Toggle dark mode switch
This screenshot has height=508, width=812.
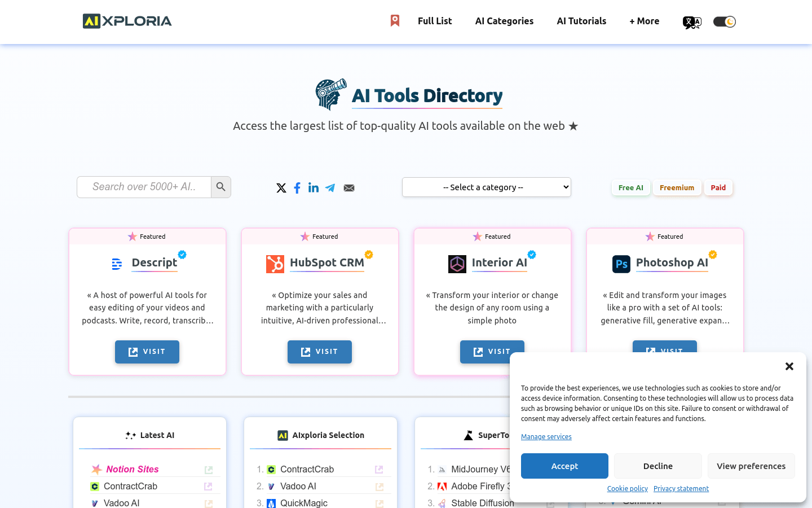[x=725, y=21]
